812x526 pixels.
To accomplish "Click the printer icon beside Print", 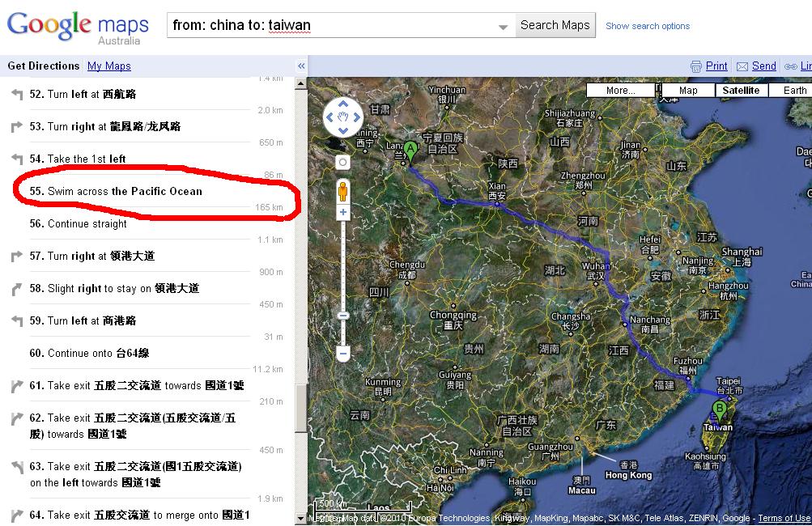I will (x=696, y=66).
